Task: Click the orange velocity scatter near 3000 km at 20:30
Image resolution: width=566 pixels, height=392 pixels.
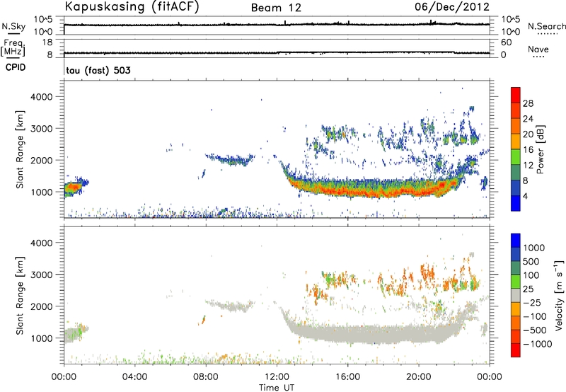Action: point(429,271)
